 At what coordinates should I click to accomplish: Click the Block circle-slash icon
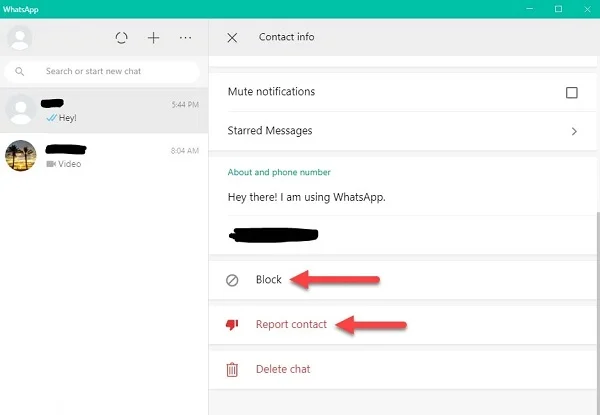pyautogui.click(x=232, y=280)
